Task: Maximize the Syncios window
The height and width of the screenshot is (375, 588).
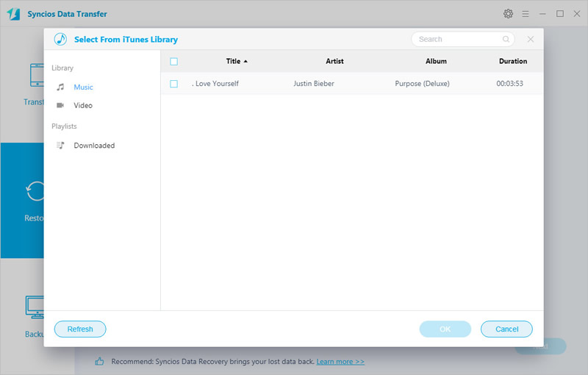Action: 560,14
